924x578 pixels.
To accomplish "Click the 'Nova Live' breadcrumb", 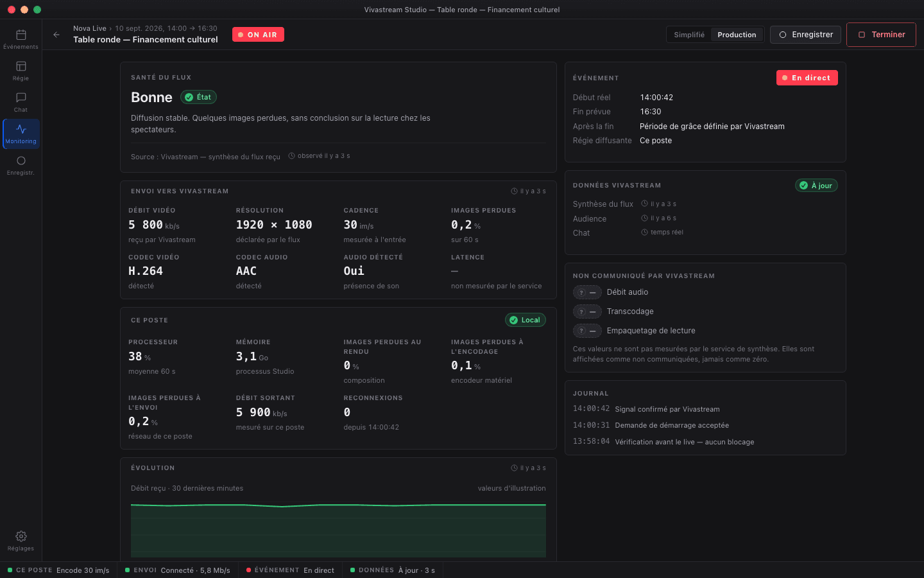I will coord(90,28).
